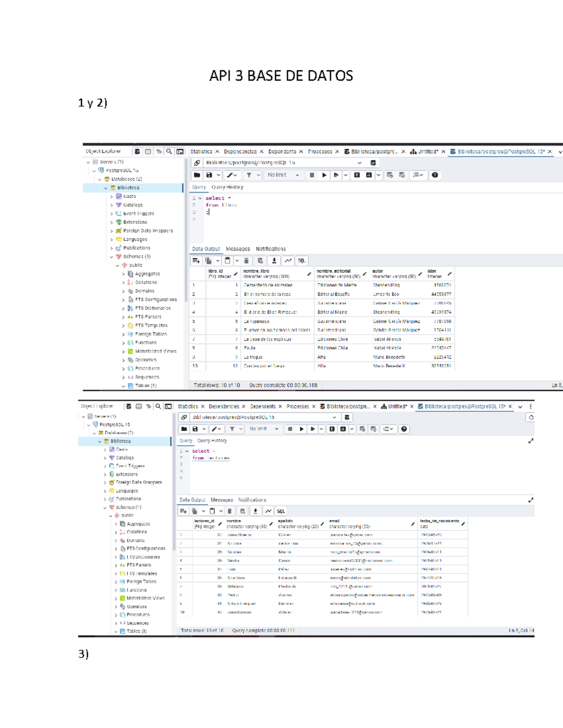Open Notifications tab in top screenshot

tap(271, 249)
